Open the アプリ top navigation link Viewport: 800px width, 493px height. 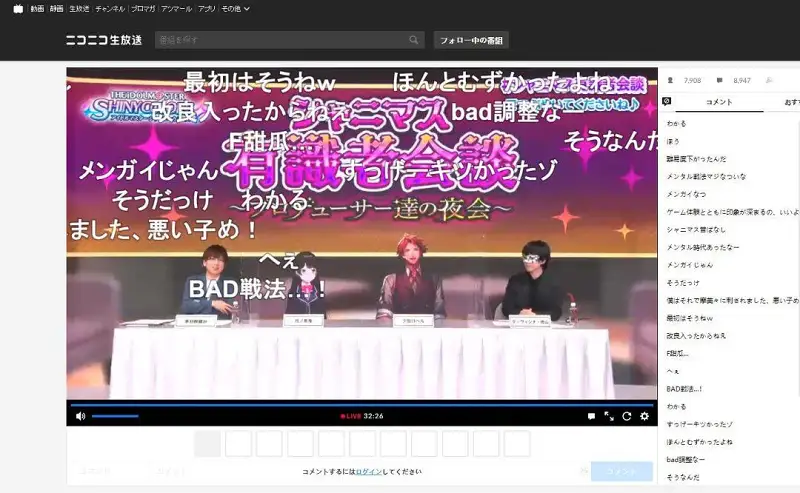[x=207, y=9]
